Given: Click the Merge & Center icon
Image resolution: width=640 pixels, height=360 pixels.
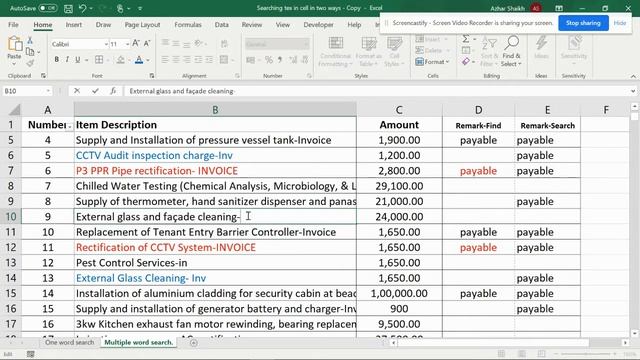Looking at the screenshot, I should click(224, 60).
